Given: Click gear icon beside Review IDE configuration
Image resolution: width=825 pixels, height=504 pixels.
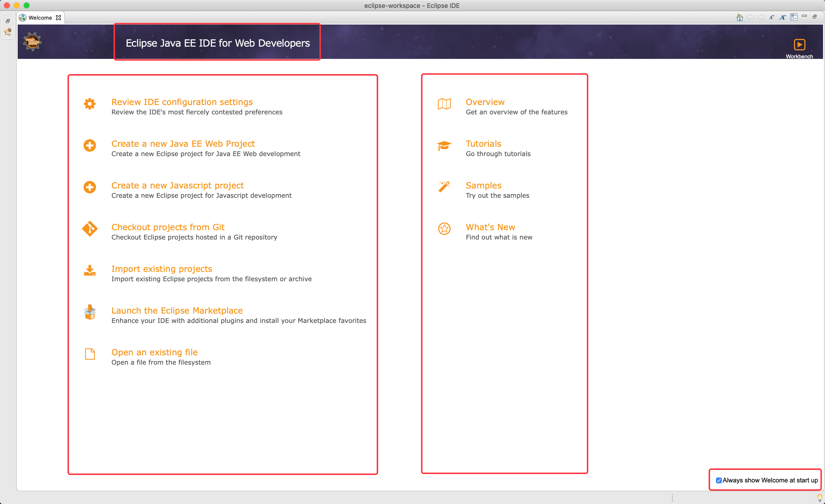Looking at the screenshot, I should [90, 104].
